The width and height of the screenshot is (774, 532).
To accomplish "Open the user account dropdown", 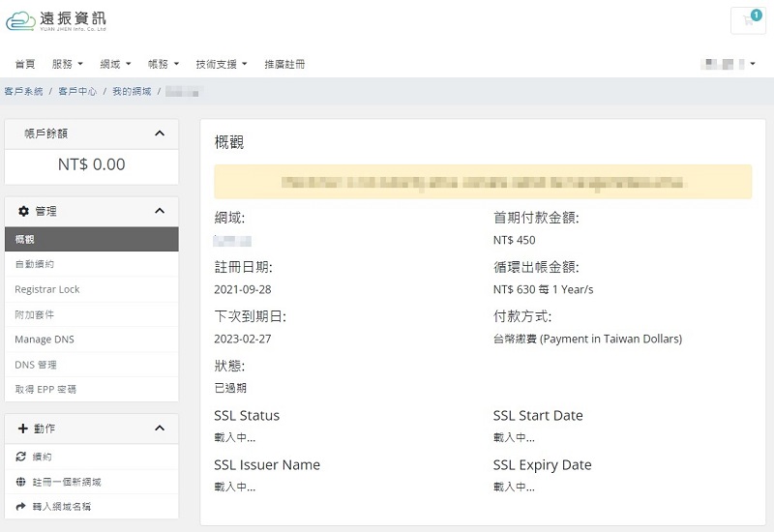I will [x=729, y=64].
